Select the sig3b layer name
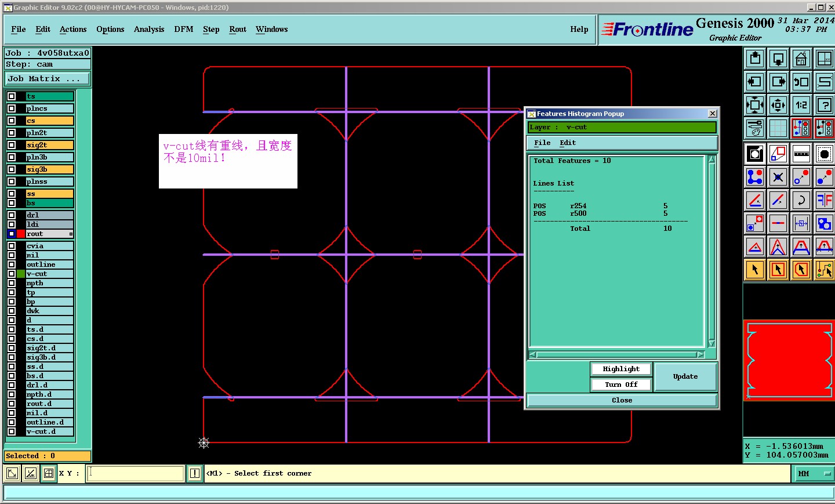Image resolution: width=835 pixels, height=504 pixels. 50,169
